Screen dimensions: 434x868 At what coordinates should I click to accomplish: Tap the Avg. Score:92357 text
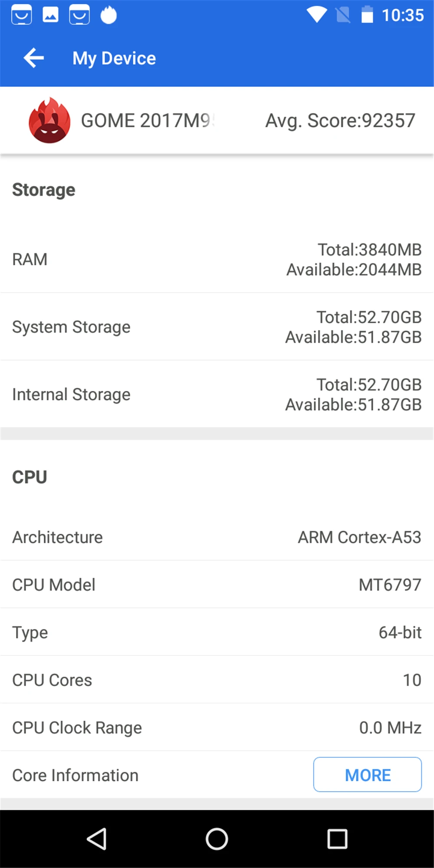(340, 121)
